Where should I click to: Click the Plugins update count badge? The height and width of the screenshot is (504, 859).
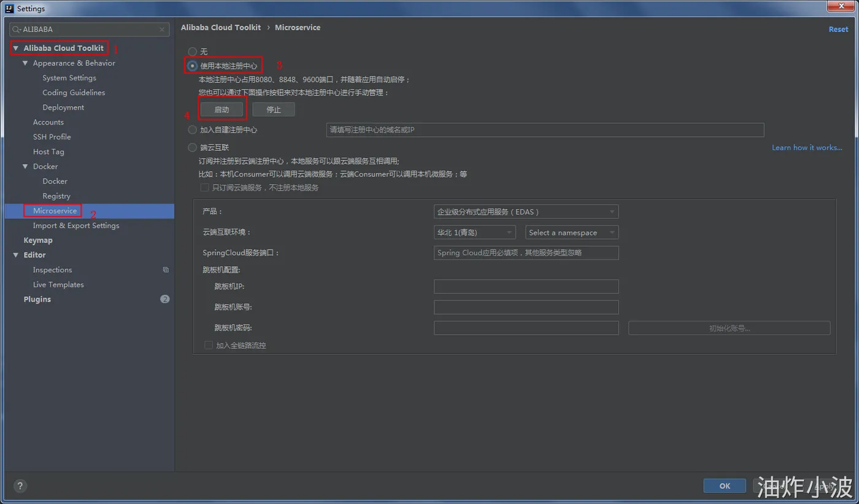pos(164,299)
